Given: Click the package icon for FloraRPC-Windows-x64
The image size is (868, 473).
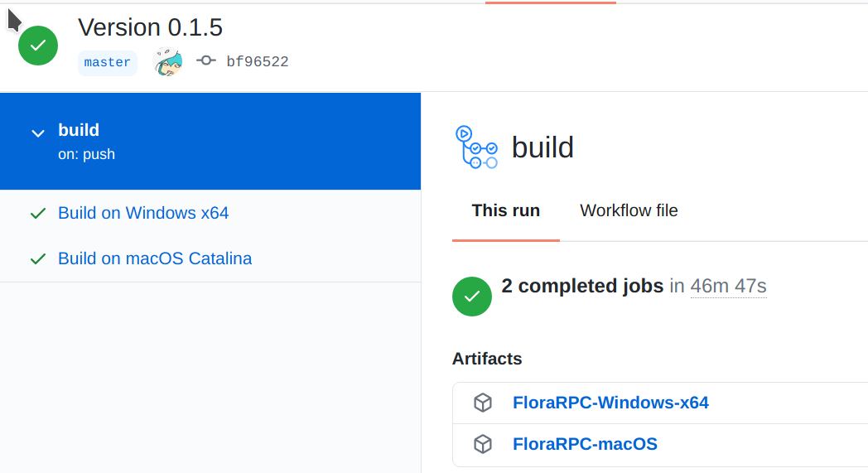Looking at the screenshot, I should (482, 403).
